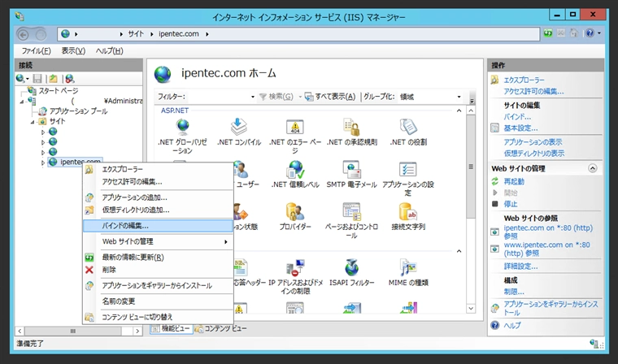This screenshot has width=618, height=364.
Task: Open .NET コンパイル feature icon
Action: (x=239, y=132)
